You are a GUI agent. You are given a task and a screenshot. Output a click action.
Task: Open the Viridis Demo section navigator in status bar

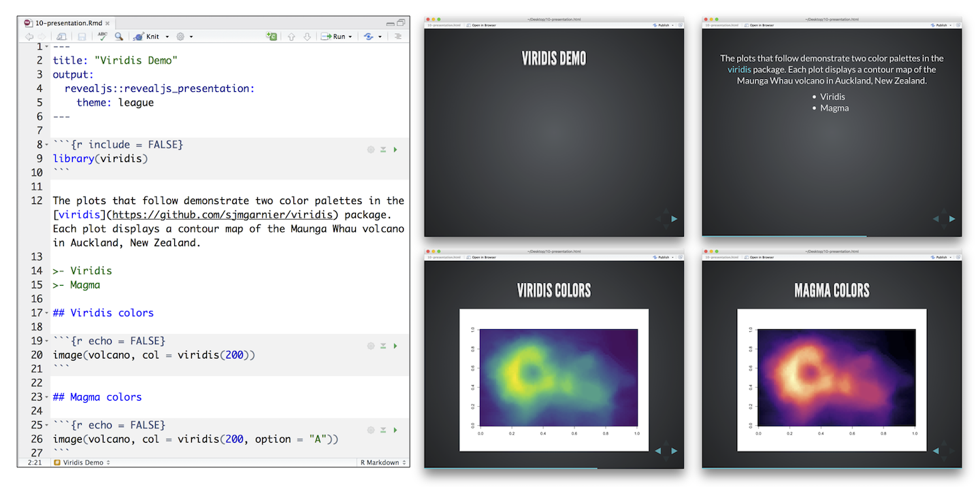coord(82,463)
